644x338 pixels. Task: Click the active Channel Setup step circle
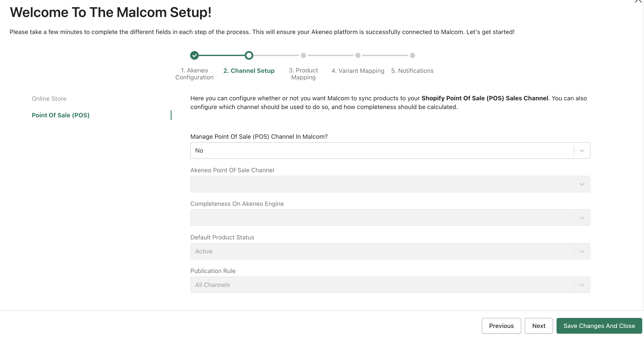point(249,55)
